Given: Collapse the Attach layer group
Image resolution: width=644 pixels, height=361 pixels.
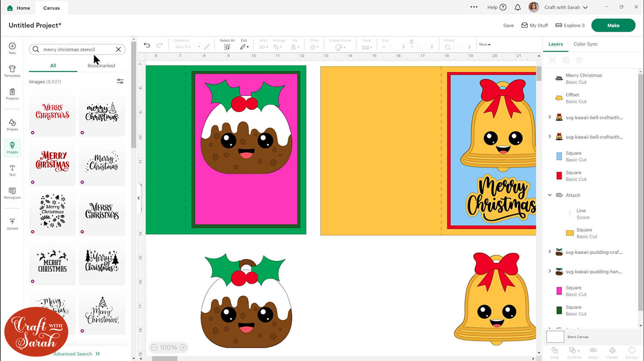Looking at the screenshot, I should [x=550, y=195].
